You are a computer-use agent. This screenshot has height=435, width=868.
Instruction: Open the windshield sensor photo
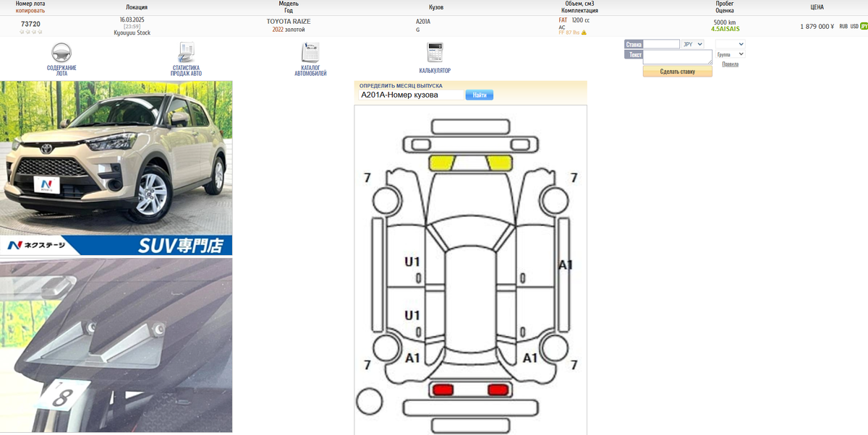(x=116, y=345)
